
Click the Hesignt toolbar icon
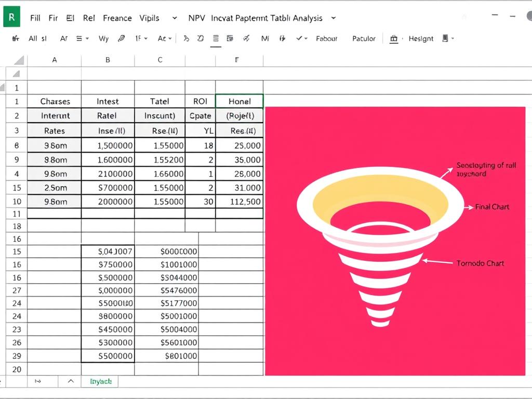click(421, 38)
